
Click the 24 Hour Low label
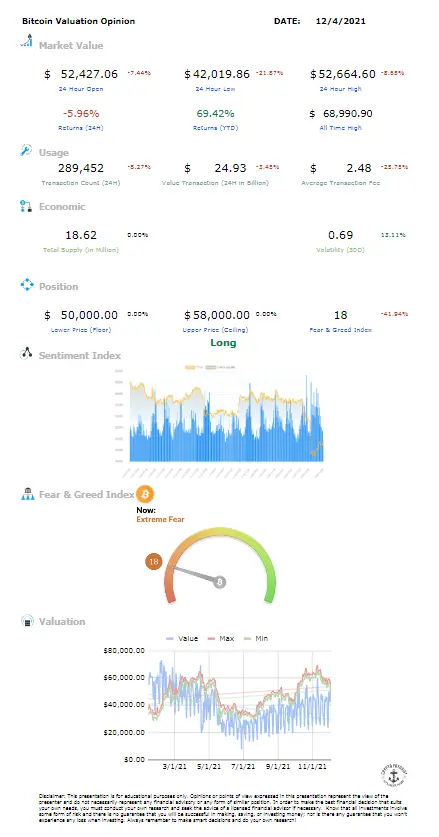[x=217, y=89]
